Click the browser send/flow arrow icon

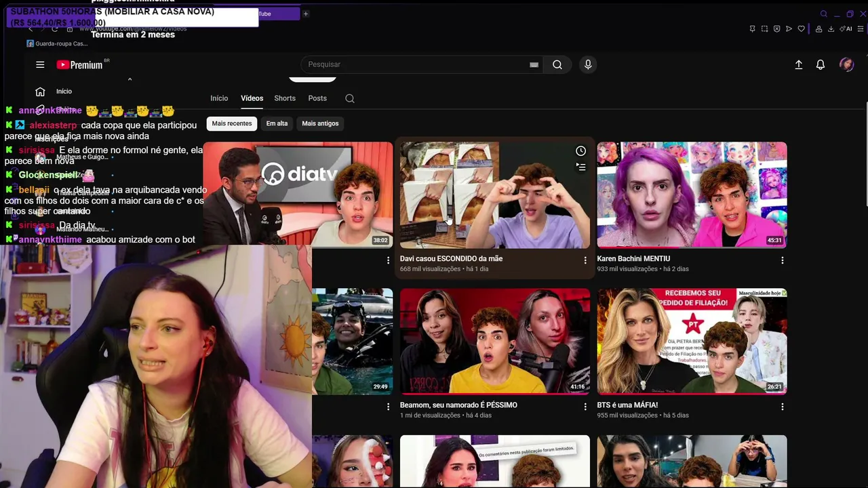point(789,29)
